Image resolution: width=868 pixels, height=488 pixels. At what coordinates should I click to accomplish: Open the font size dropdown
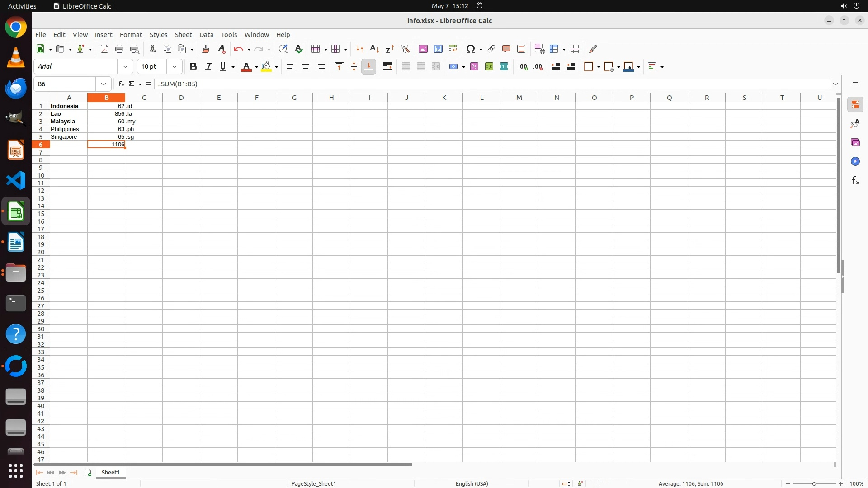click(175, 67)
